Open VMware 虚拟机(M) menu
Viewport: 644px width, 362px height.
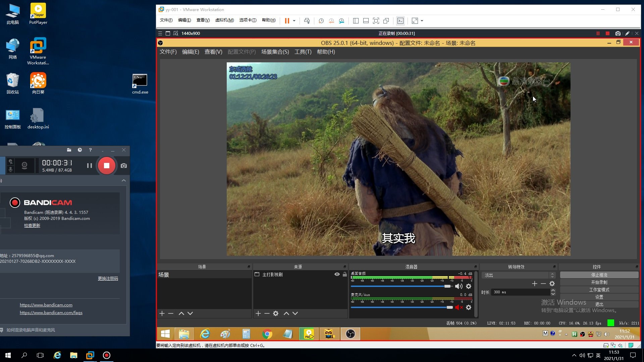click(224, 20)
